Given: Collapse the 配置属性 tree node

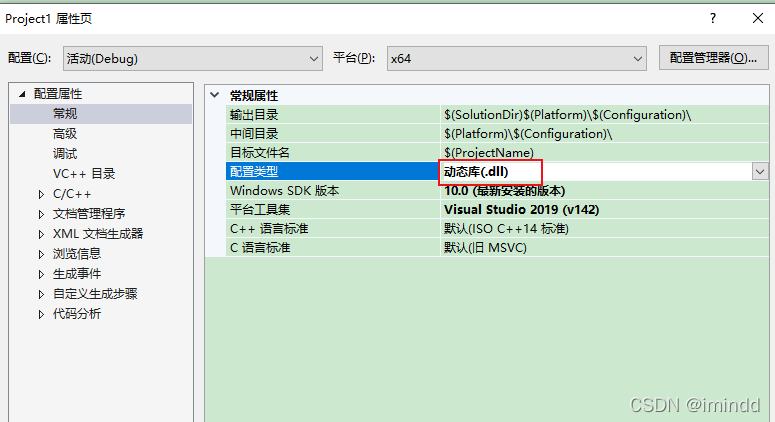Looking at the screenshot, I should click(x=22, y=94).
